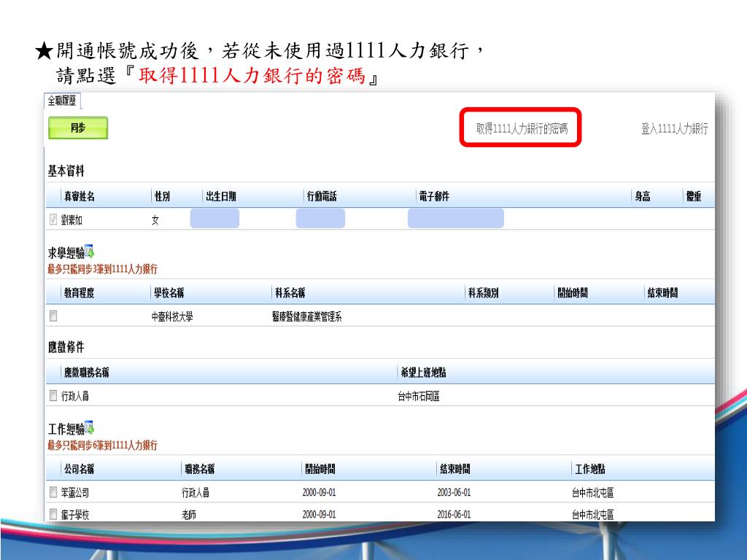Click the 體重 column header
Image resolution: width=747 pixels, height=560 pixels.
[x=694, y=196]
